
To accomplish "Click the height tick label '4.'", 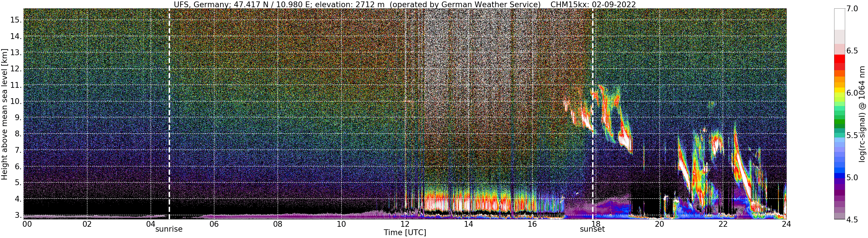I will coord(18,199).
